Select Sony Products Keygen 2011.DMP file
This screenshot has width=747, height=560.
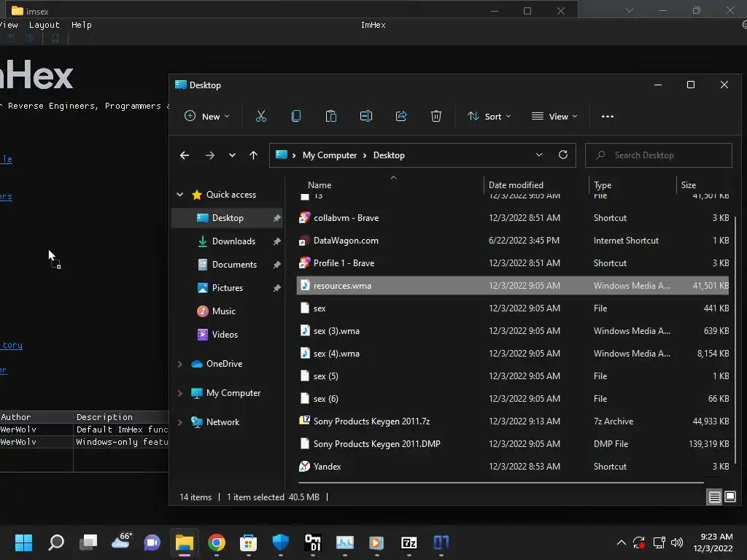point(513,444)
